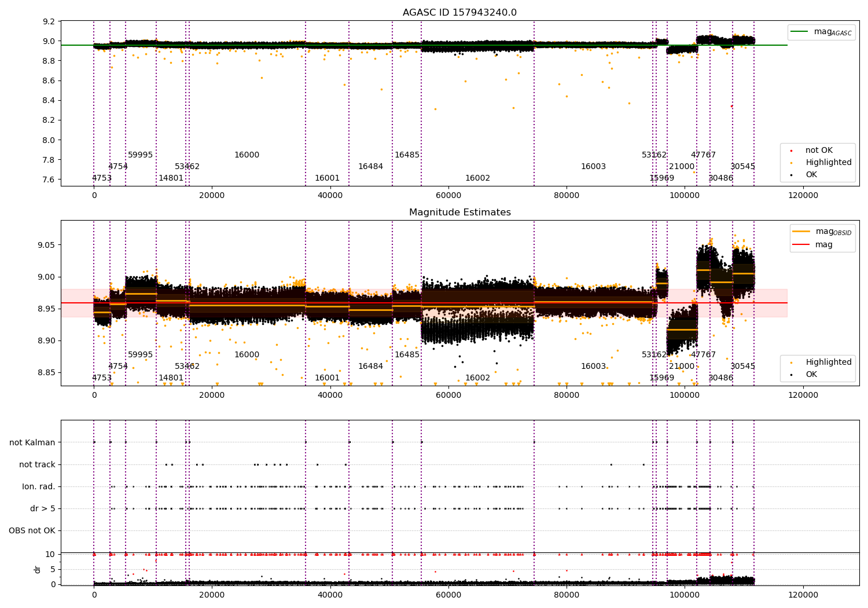This screenshot has width=868, height=608.
Task: Click y-tick '9.05' in middle plot
Action: coord(47,245)
